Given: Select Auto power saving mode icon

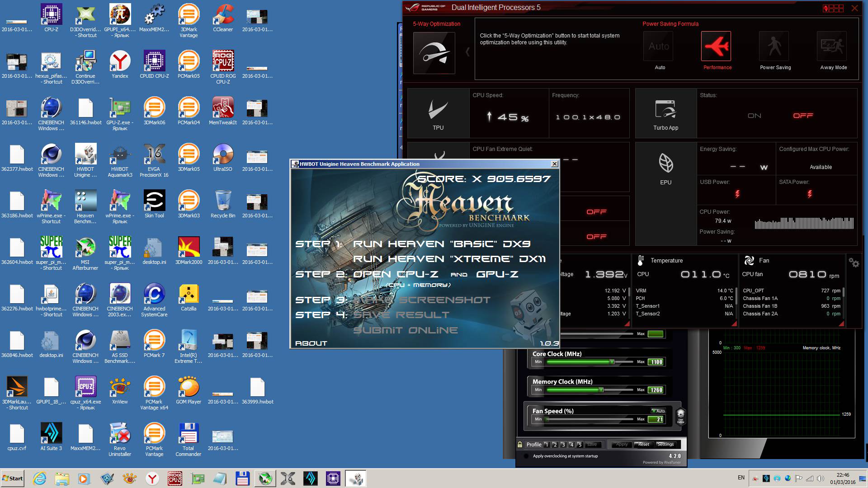Looking at the screenshot, I should [658, 46].
